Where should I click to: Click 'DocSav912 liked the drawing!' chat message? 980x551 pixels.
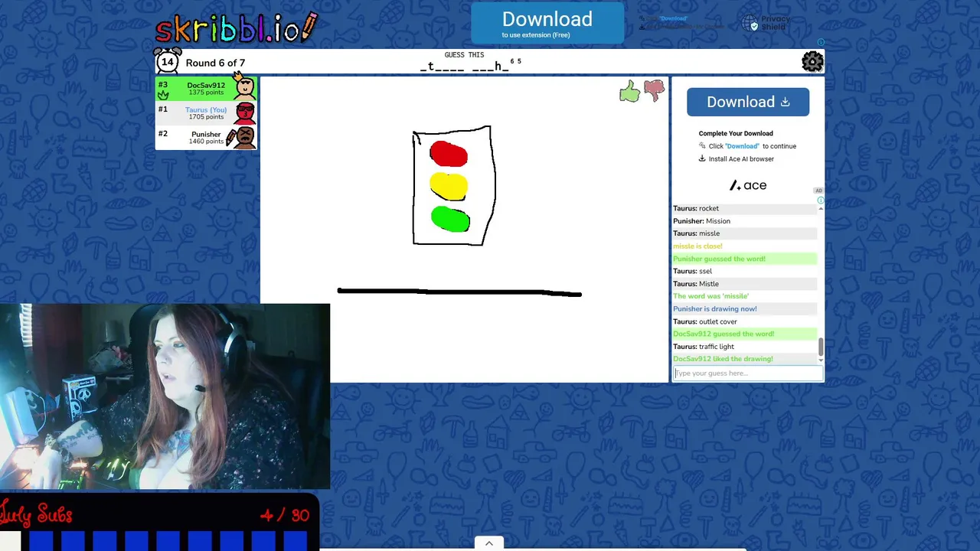[723, 359]
